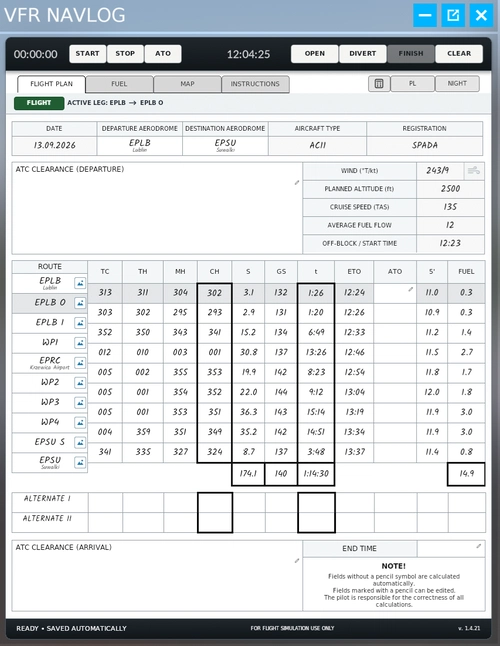Select the WP1 route row
This screenshot has height=646, width=500.
(x=49, y=343)
